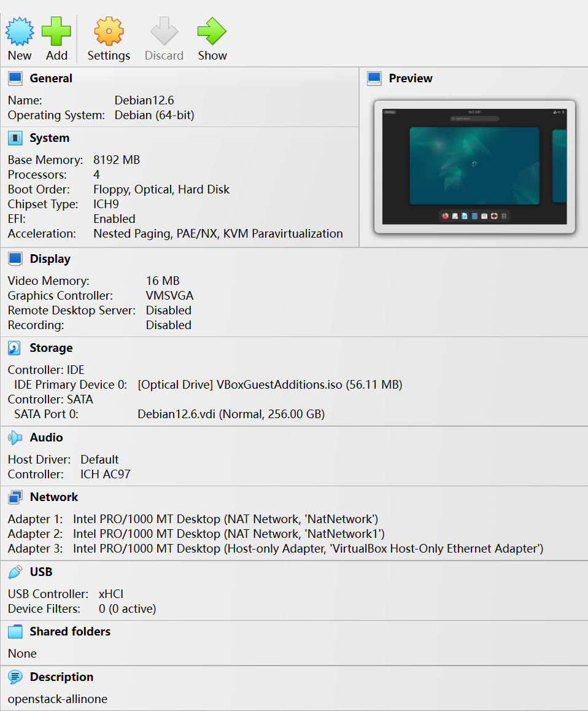Click the Preview section monitor icon
588x711 pixels.
coord(374,79)
